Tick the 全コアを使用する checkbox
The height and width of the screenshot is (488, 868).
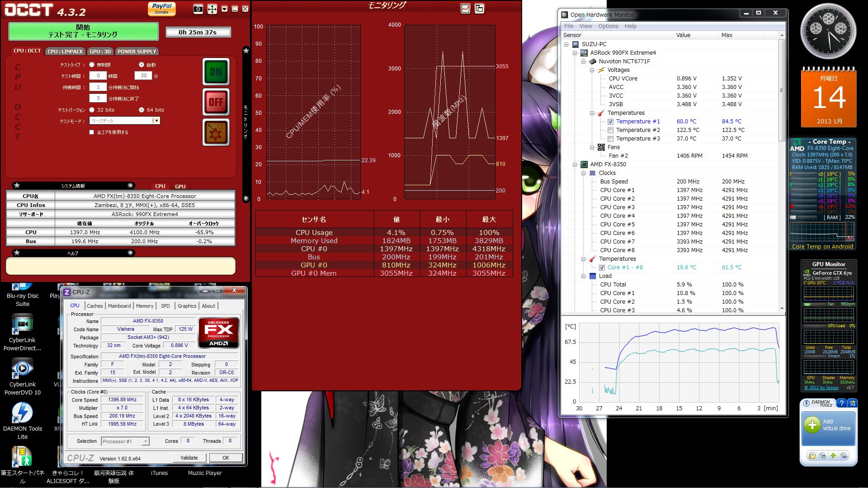click(92, 132)
